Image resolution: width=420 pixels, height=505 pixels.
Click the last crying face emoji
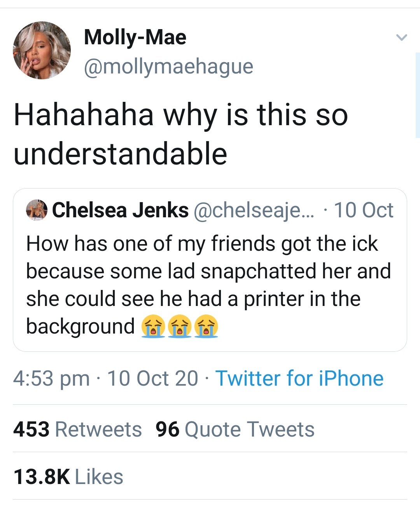pos(206,327)
